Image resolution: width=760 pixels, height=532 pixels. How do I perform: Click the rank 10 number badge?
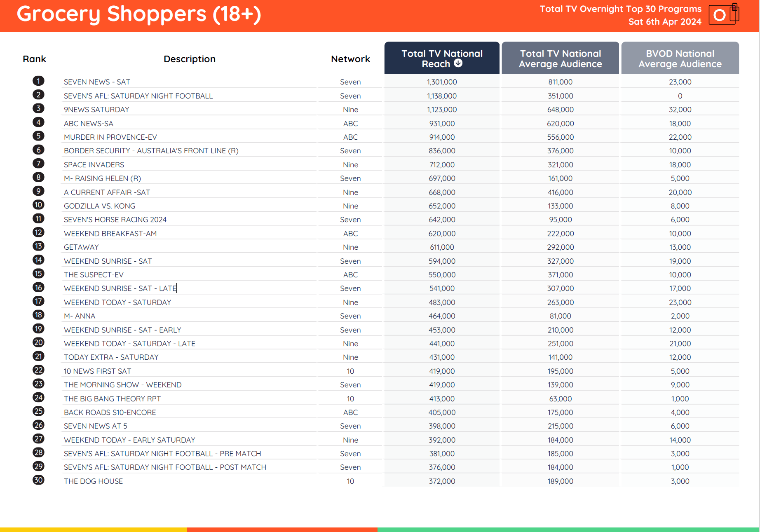pyautogui.click(x=38, y=205)
